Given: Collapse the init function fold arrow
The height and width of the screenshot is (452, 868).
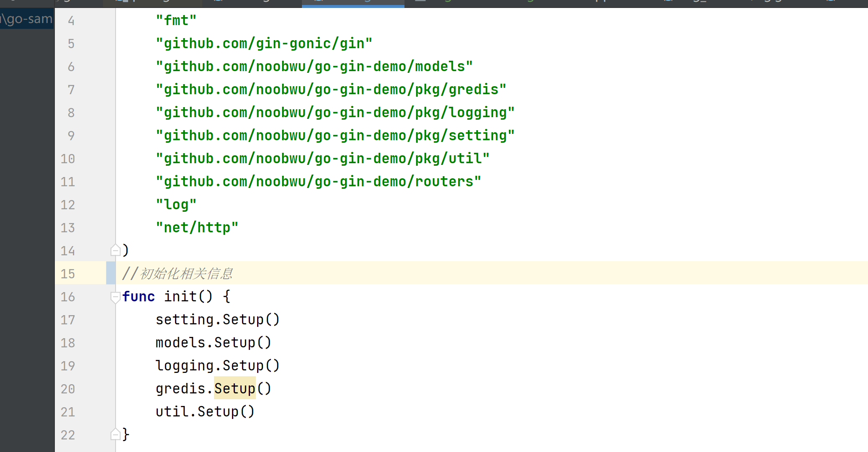Looking at the screenshot, I should [x=115, y=297].
